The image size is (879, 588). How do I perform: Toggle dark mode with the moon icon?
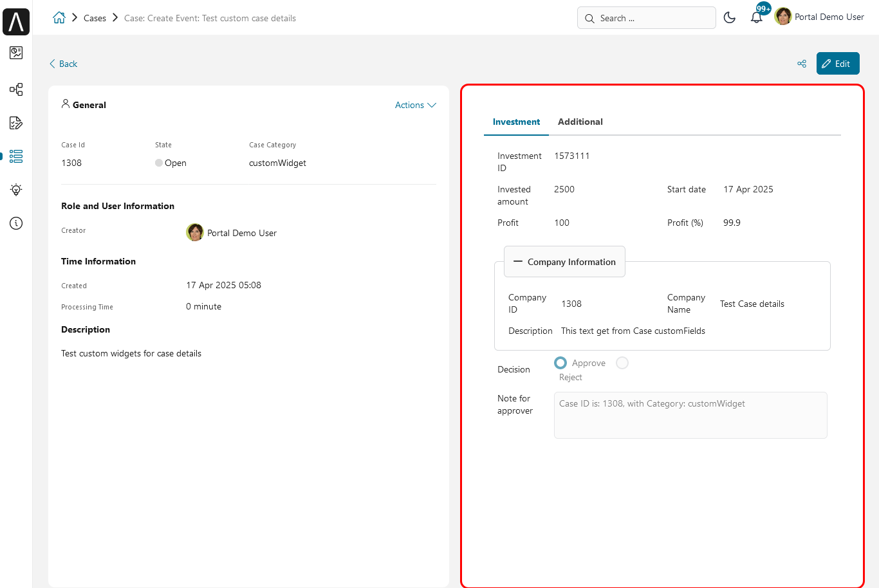click(730, 17)
